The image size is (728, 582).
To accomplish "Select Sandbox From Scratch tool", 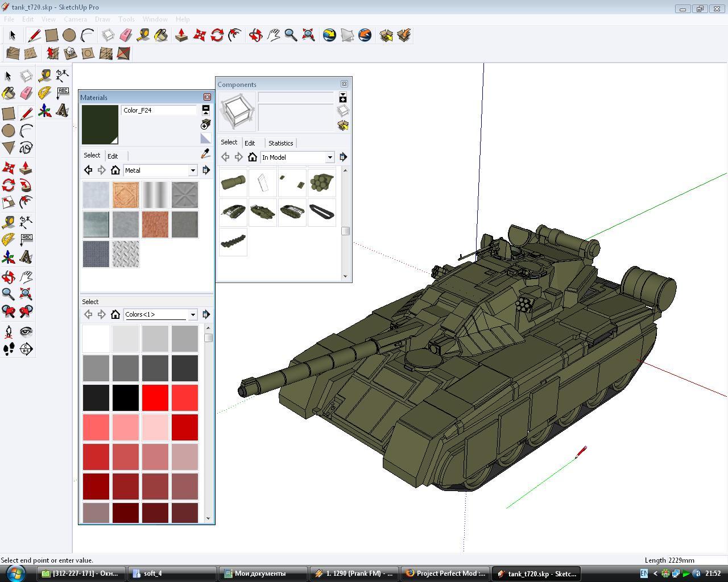I will point(31,53).
